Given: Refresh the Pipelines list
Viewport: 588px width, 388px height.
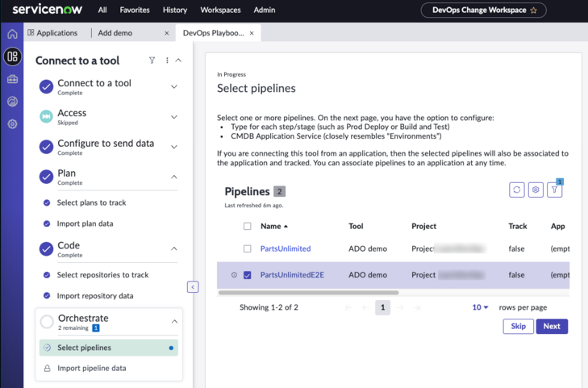Looking at the screenshot, I should pyautogui.click(x=517, y=190).
